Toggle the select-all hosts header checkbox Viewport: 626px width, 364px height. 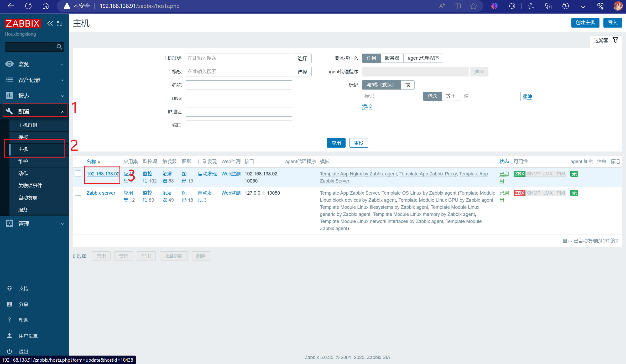click(x=78, y=161)
